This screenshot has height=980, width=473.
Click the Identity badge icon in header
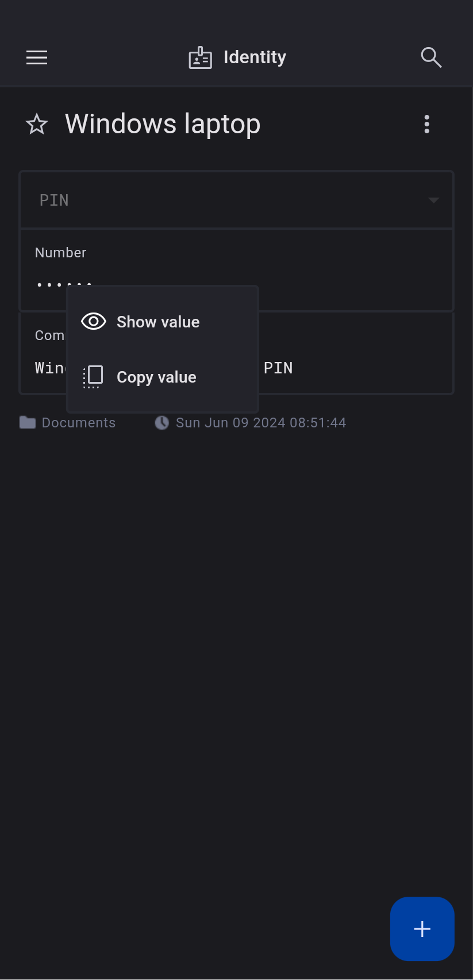point(201,58)
